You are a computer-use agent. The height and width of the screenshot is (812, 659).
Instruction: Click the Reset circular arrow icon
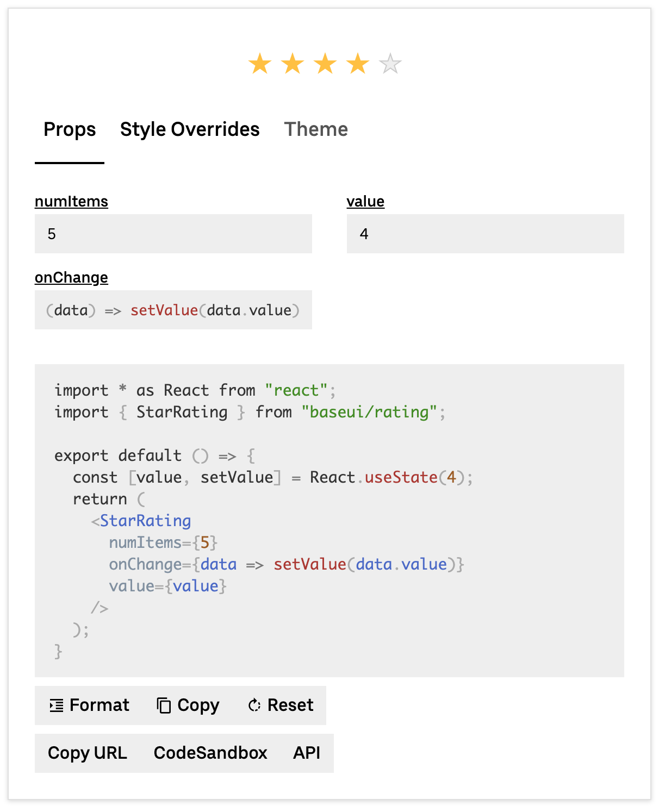(254, 705)
